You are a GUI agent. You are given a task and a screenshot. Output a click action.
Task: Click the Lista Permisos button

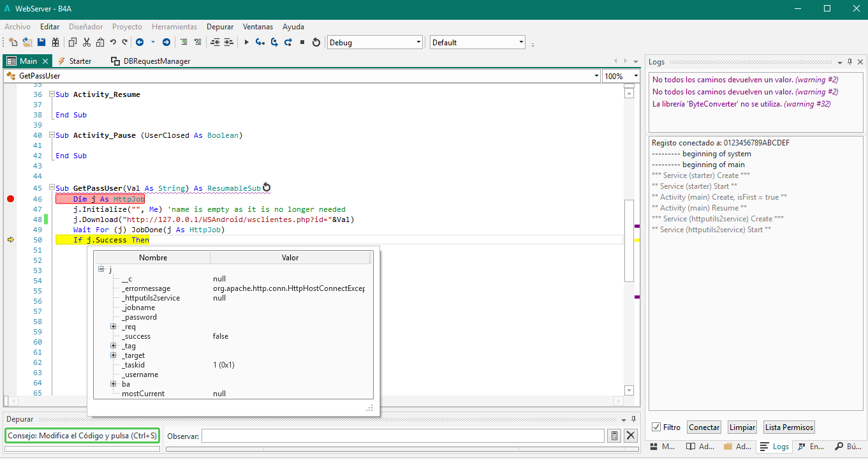tap(789, 427)
